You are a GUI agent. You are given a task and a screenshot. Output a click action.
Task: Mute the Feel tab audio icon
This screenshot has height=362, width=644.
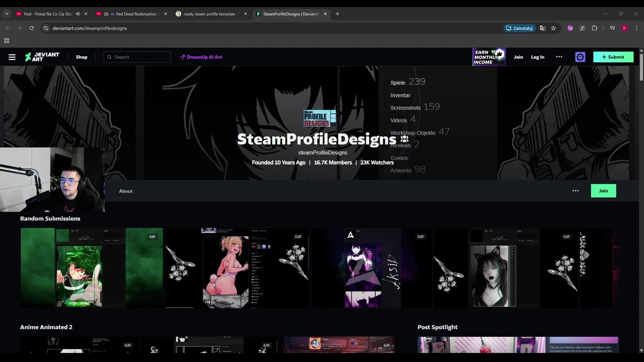(x=77, y=14)
